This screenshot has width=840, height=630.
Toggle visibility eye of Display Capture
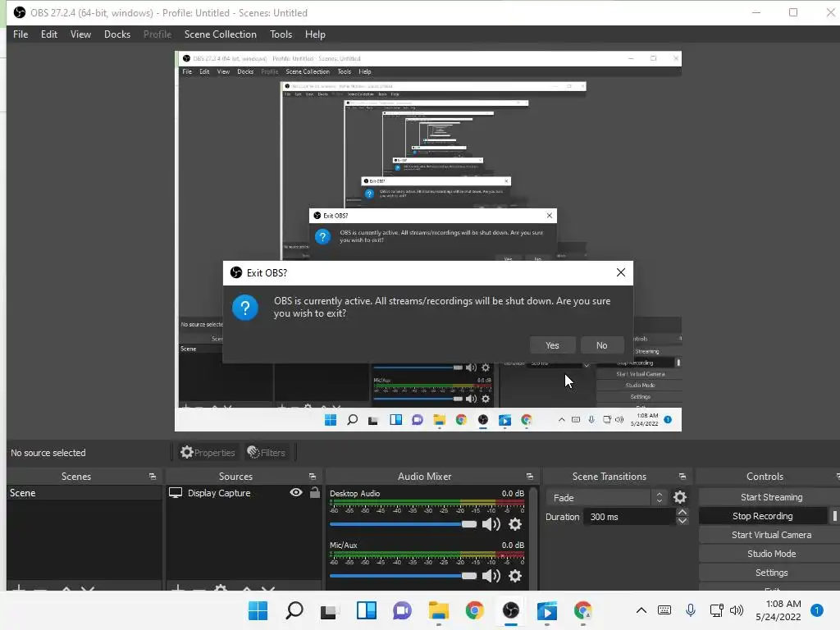coord(295,492)
